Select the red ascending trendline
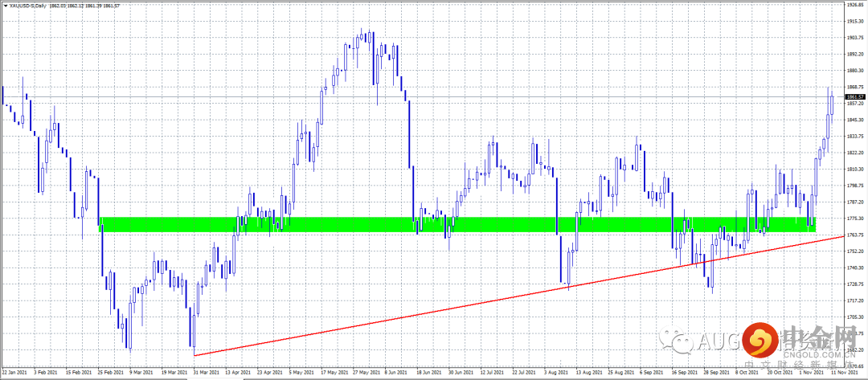This screenshot has height=380, width=868. click(519, 296)
